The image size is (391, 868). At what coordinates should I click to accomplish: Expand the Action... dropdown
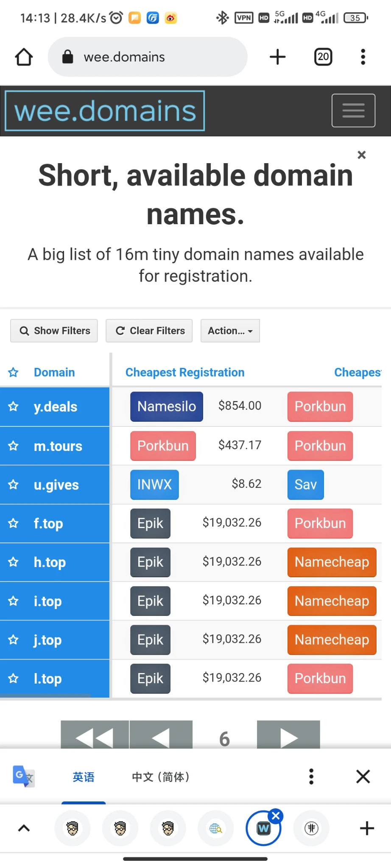point(230,331)
